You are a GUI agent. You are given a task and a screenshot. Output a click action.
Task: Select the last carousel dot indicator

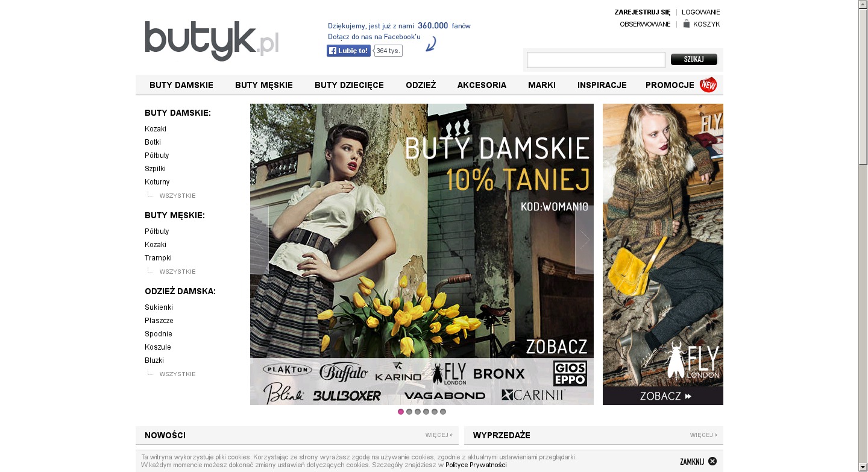[443, 412]
